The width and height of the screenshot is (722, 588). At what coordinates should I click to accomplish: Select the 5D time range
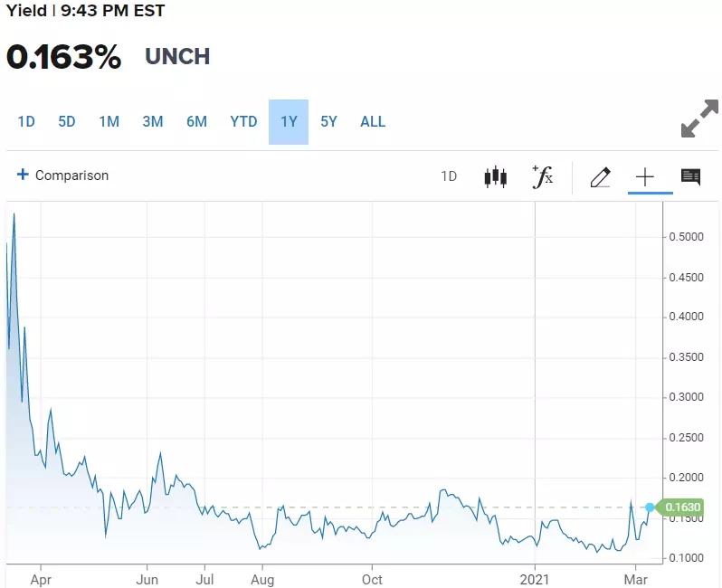pyautogui.click(x=67, y=121)
